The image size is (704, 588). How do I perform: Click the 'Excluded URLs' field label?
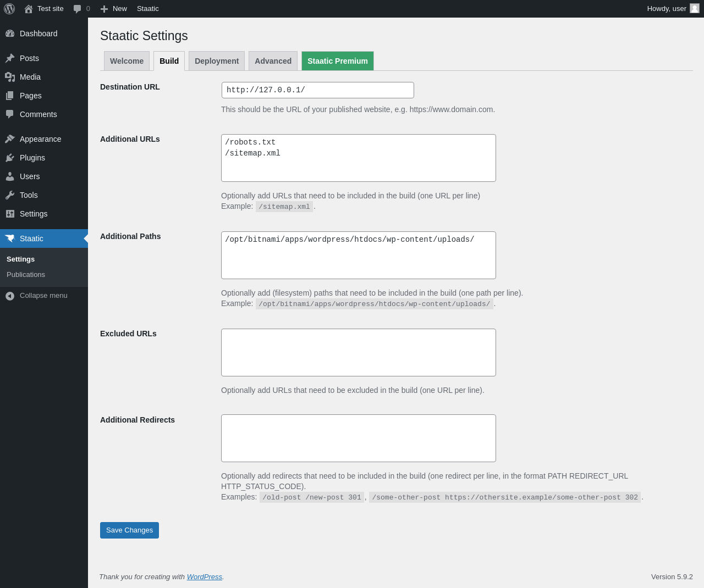tap(128, 334)
